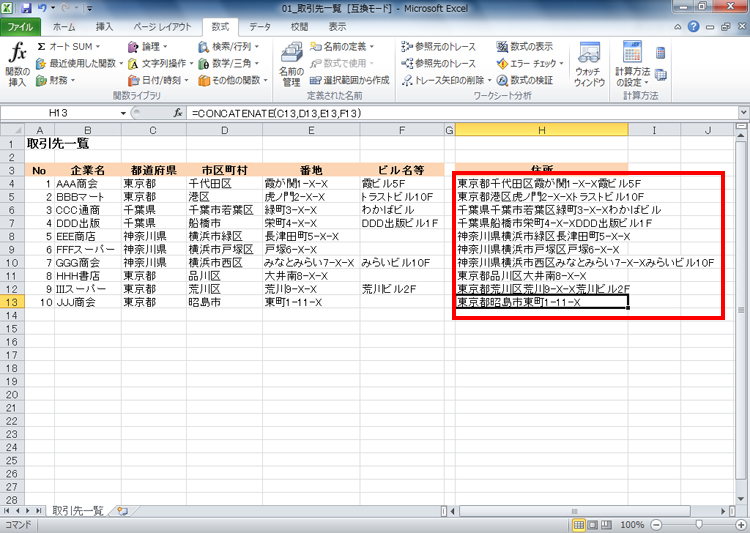Switch to Page Layout view in status bar
Viewport: 750px width, 533px height.
[592, 525]
